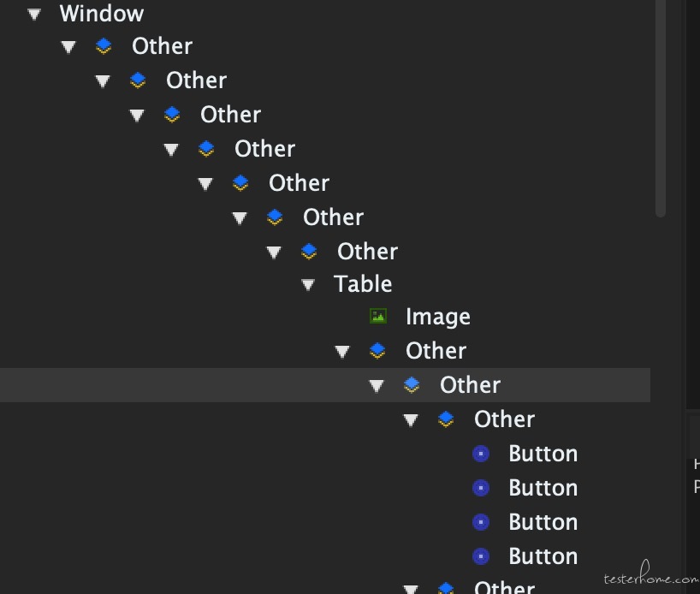Click the highlighted Other row's layer icon
This screenshot has height=594, width=700.
point(412,385)
